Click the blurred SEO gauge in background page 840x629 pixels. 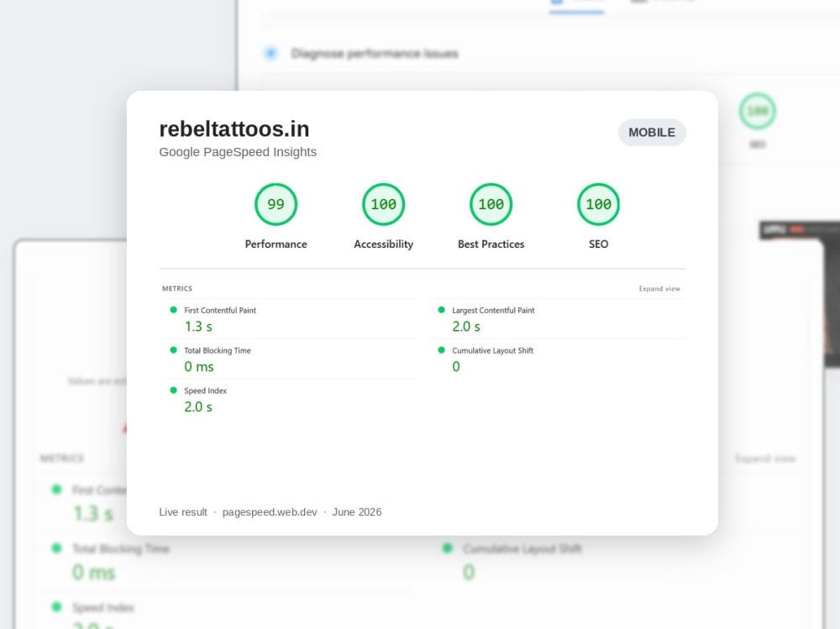758,111
